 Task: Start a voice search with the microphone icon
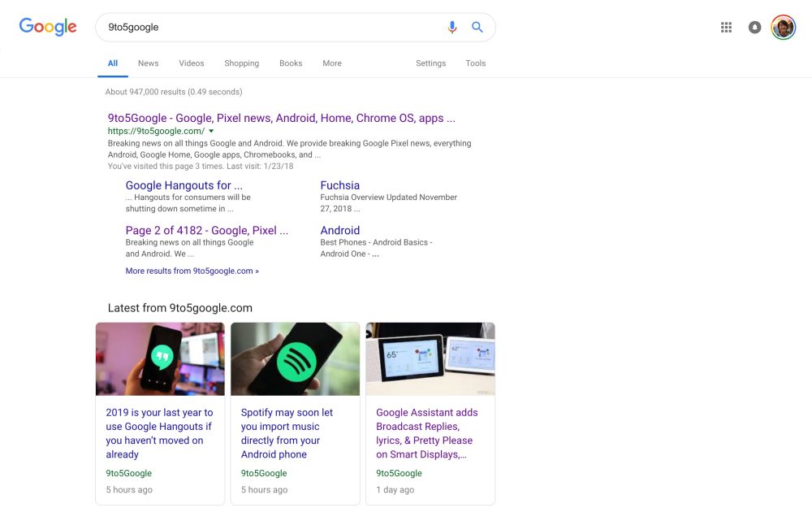click(x=452, y=27)
